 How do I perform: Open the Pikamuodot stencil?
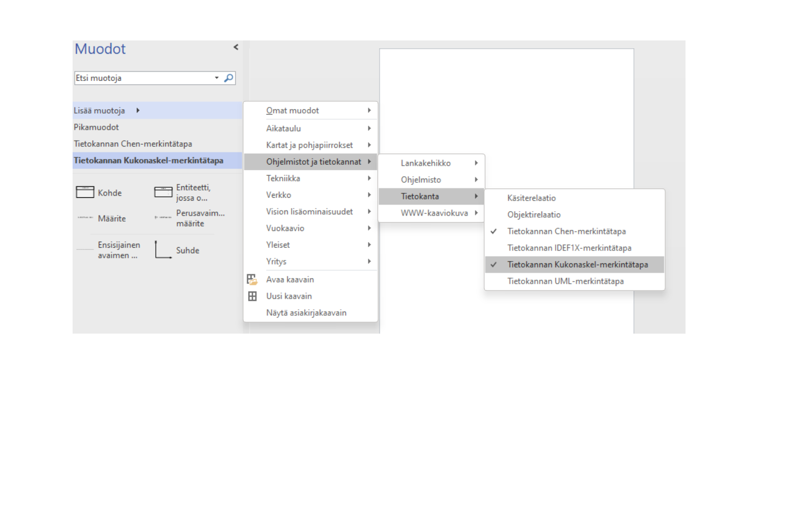tap(96, 127)
